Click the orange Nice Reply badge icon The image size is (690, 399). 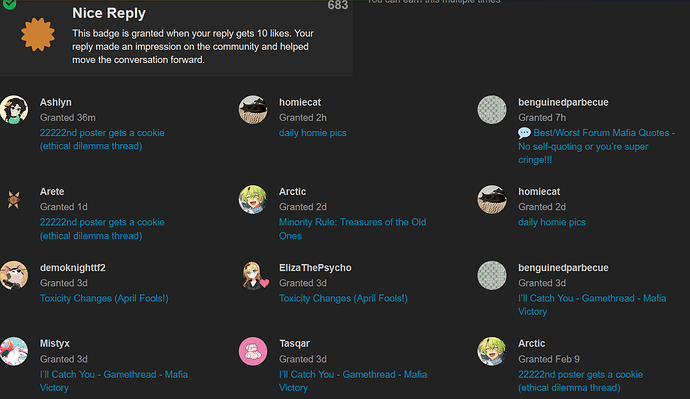click(38, 35)
